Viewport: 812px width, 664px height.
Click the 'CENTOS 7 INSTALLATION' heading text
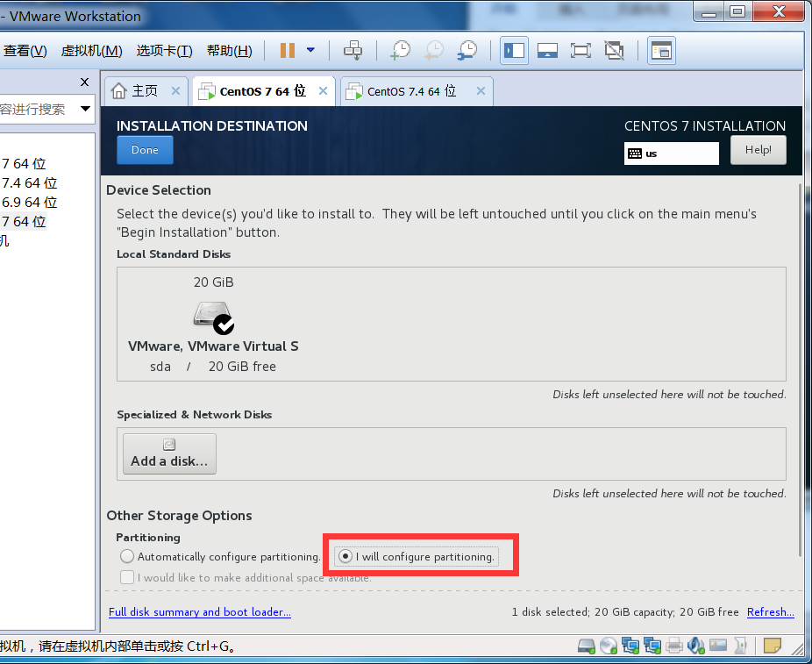[705, 125]
